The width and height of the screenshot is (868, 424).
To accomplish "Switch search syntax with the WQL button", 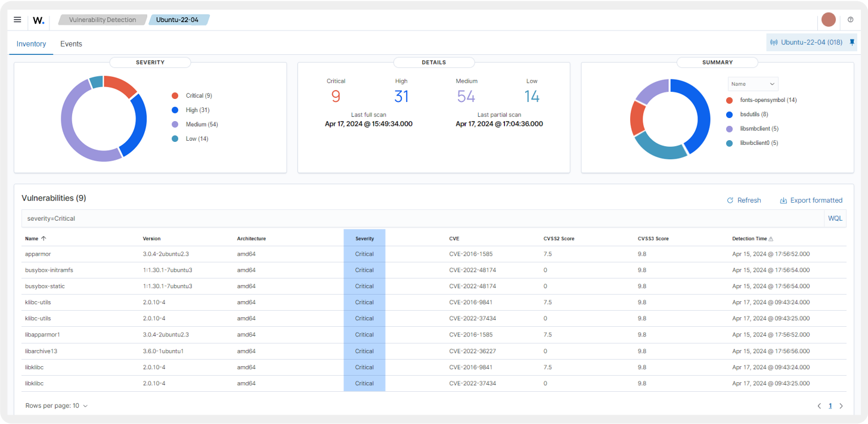I will point(835,218).
